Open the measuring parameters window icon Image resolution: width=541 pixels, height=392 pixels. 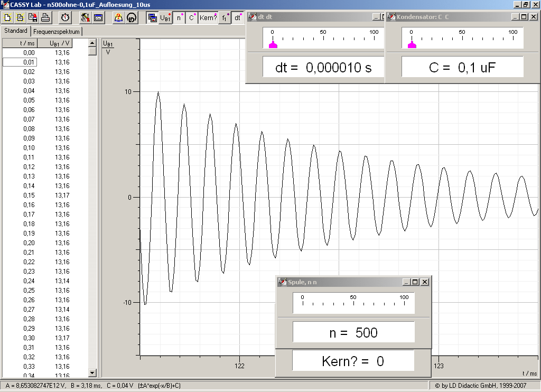point(98,17)
